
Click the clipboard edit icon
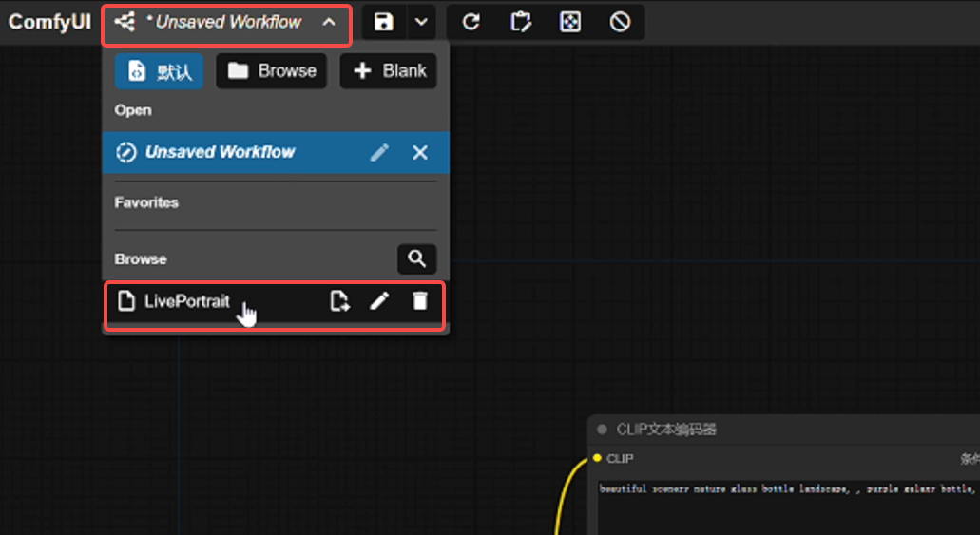coord(520,23)
